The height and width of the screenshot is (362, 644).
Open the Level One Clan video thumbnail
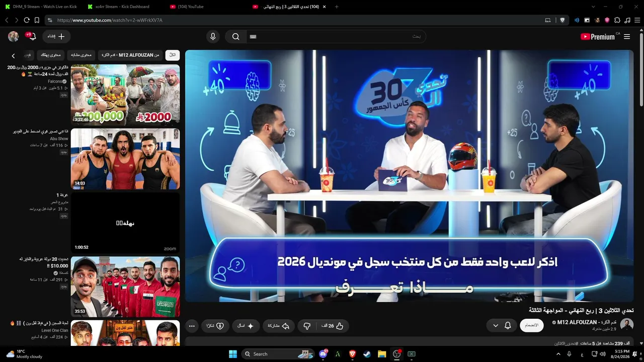[125, 333]
